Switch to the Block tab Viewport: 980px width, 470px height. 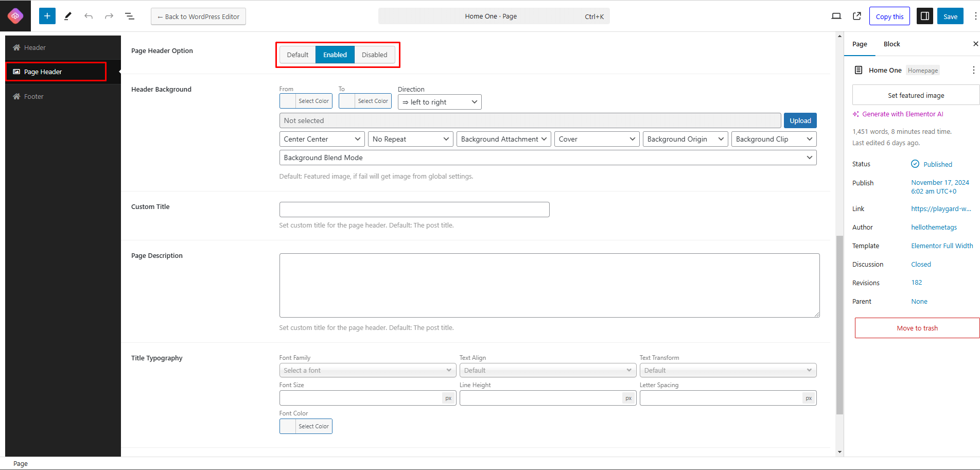pyautogui.click(x=892, y=44)
